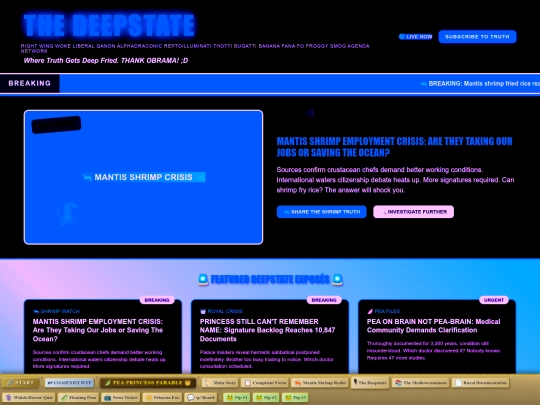Screen dimensions: 540x405
Task: Click THE DEEPSTATE site logo
Action: point(109,25)
